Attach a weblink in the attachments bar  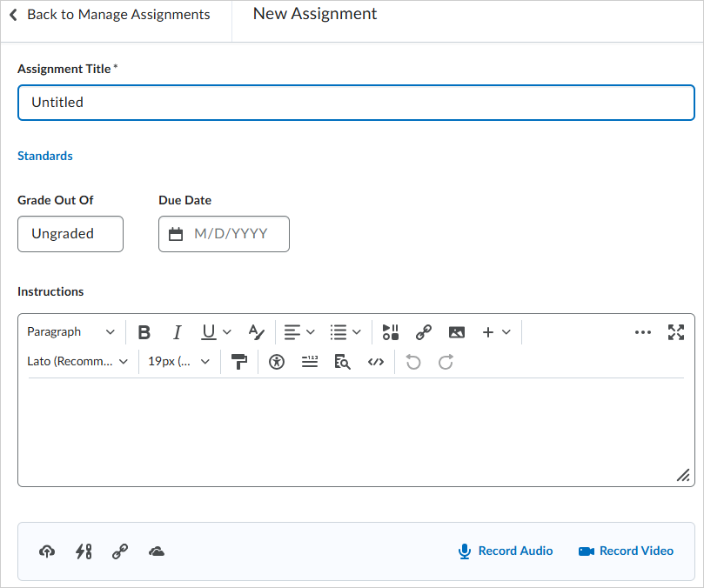click(x=120, y=551)
